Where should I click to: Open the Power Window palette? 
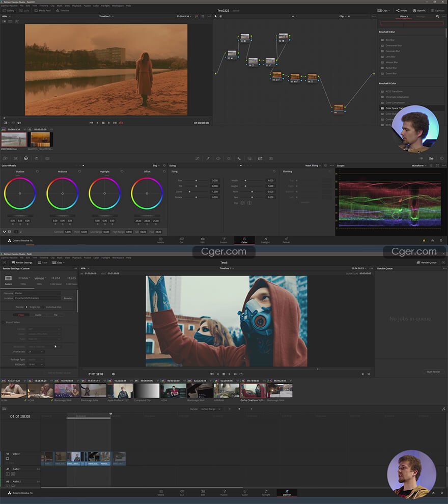[x=218, y=158]
